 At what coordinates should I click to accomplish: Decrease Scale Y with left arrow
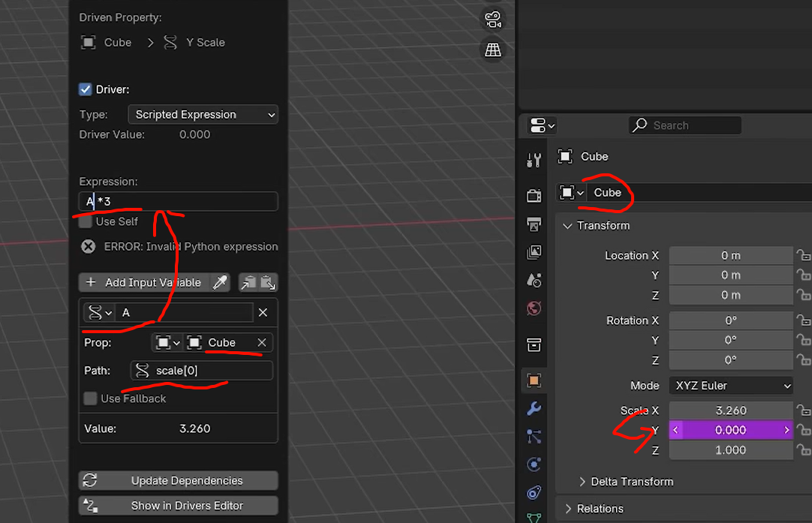(x=675, y=430)
